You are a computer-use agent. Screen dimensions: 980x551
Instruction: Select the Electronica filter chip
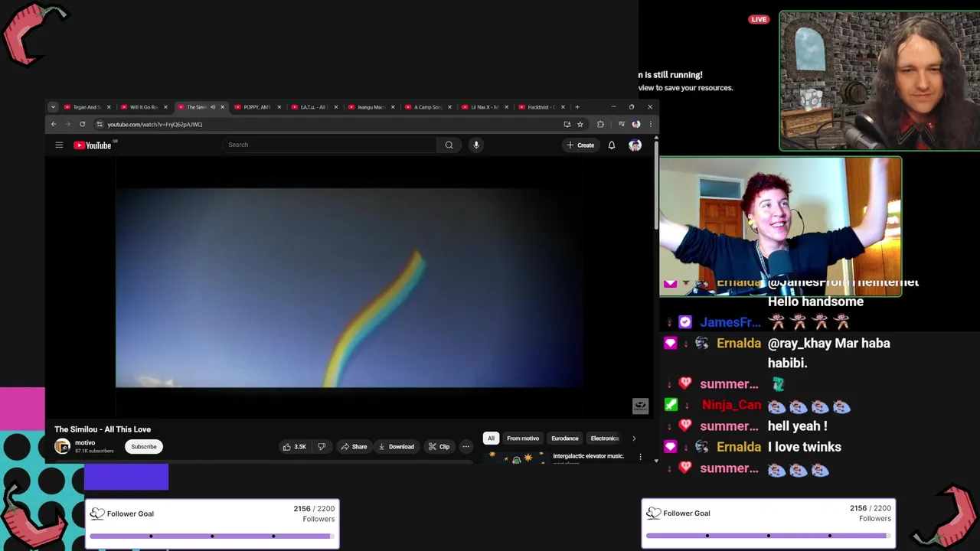(604, 439)
